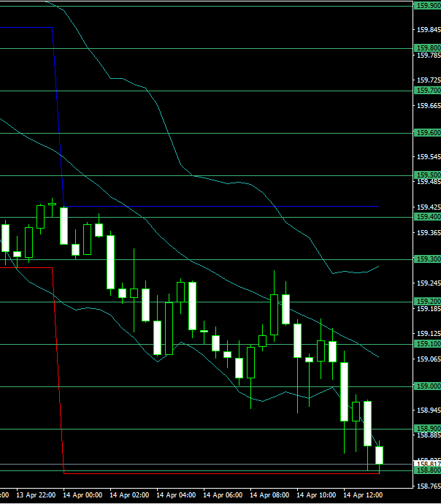Select the 159.300 price level label
Viewport: 441px width, 504px height.
point(427,259)
